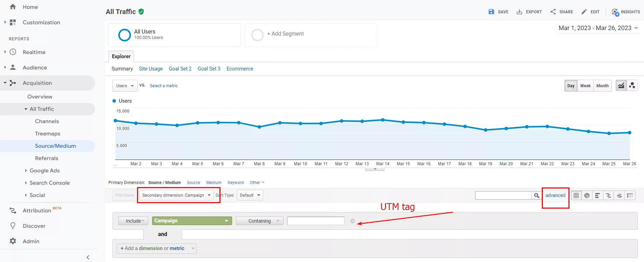The height and width of the screenshot is (262, 644).
Task: Click the Edit pencil icon
Action: [584, 12]
